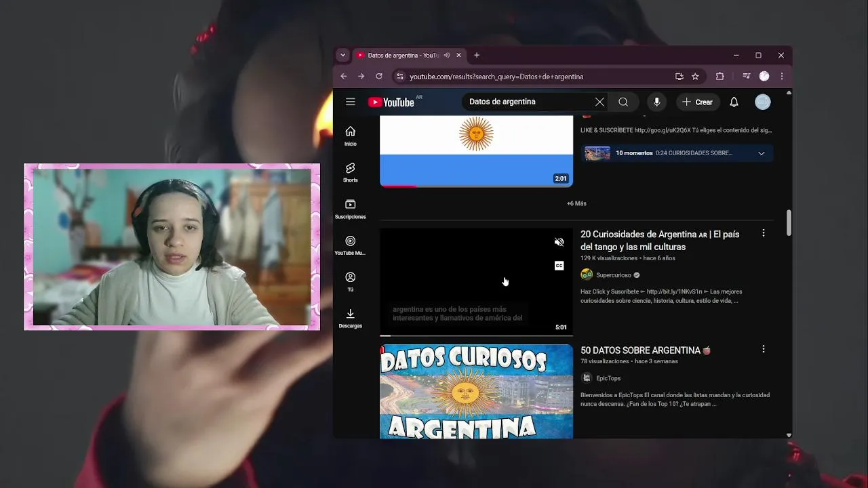The image size is (868, 488).
Task: Click the Crear button
Action: [x=698, y=102]
